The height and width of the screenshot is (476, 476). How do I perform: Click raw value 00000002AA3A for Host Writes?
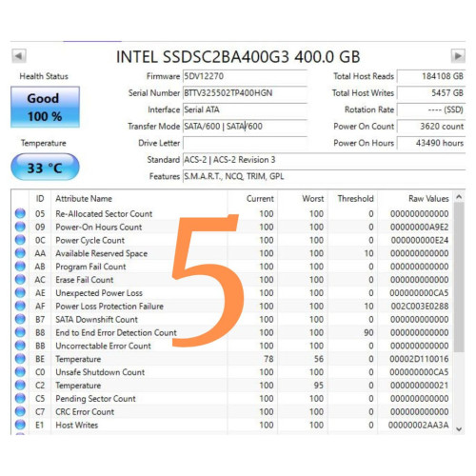coord(419,425)
